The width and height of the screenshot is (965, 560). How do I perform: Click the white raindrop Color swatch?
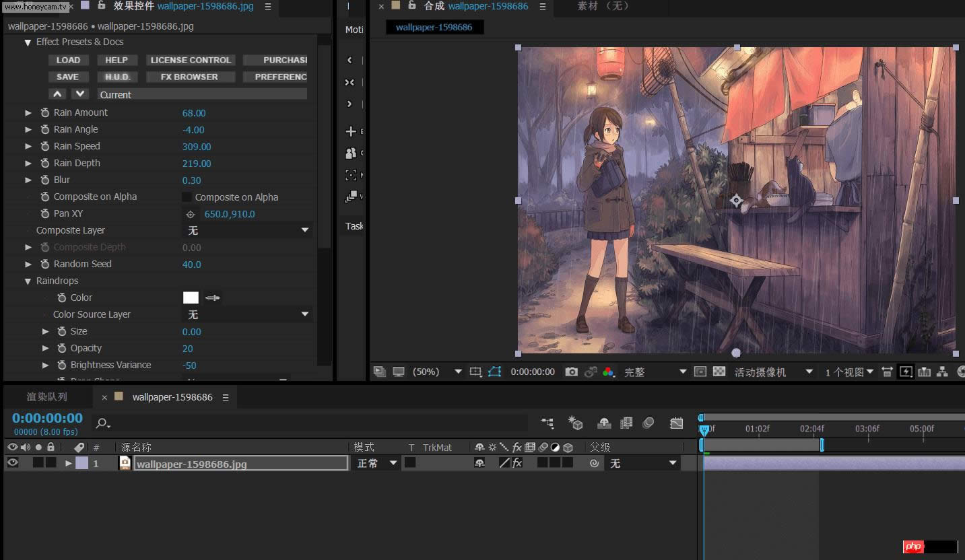point(191,297)
